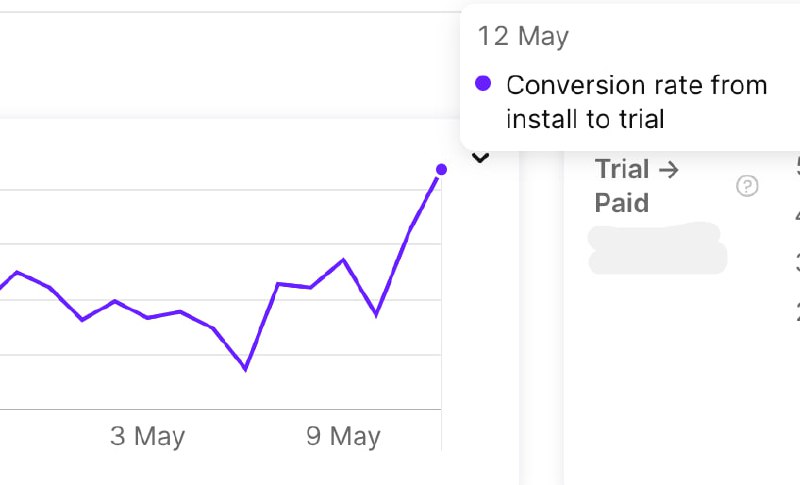The width and height of the screenshot is (800, 485).
Task: Click the line trough just before the final rise
Action: click(376, 315)
